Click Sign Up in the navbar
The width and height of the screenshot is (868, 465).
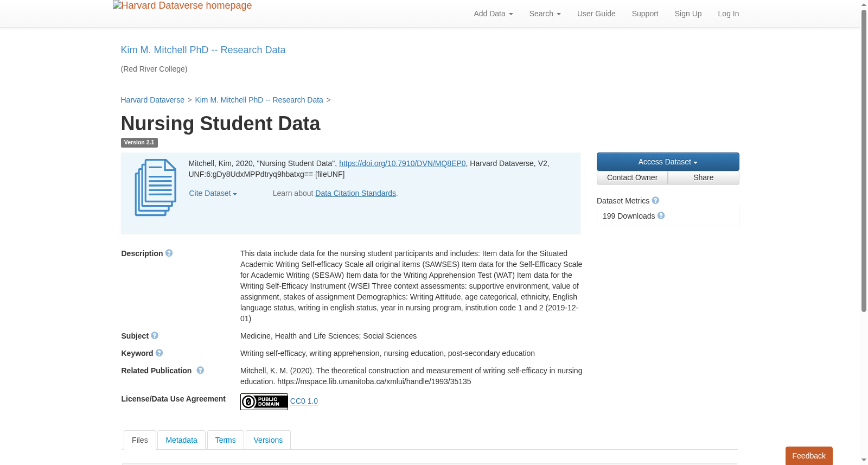[x=688, y=14]
